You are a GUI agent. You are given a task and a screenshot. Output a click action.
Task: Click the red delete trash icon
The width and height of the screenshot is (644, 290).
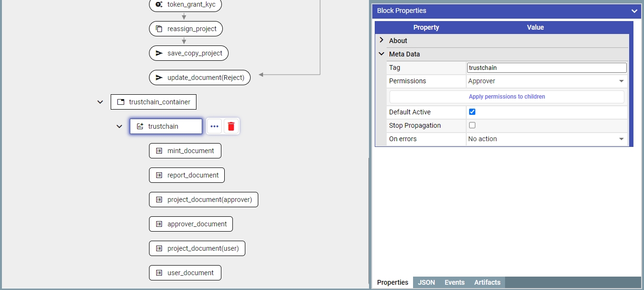pyautogui.click(x=231, y=126)
